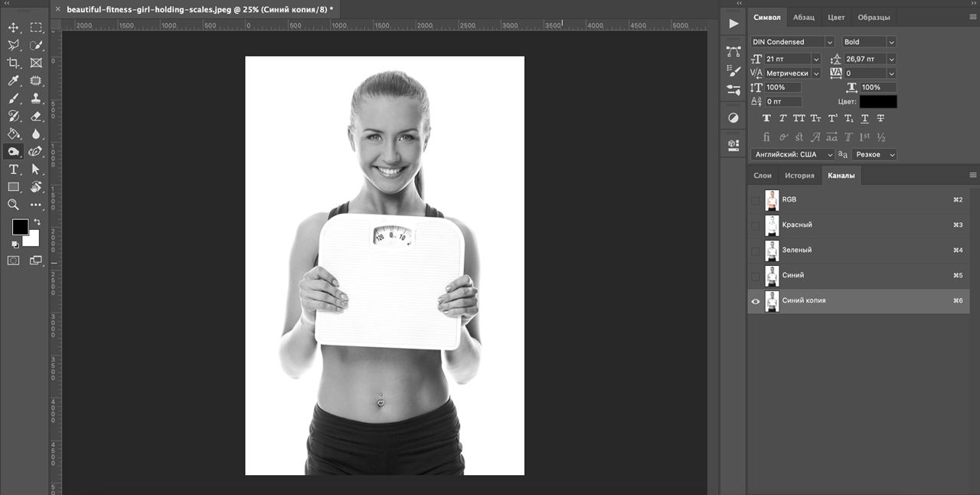Select the Paint Bucket tool
Viewport: 980px width, 495px height.
pos(13,133)
